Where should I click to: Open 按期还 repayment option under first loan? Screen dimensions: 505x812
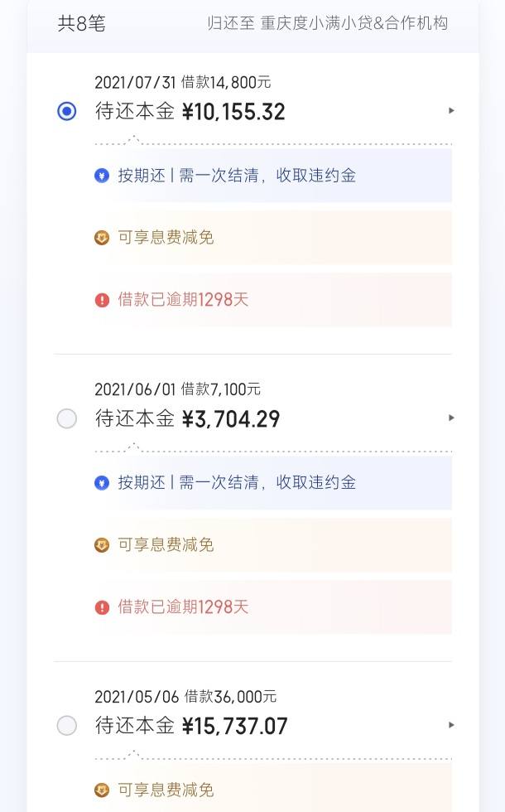click(x=273, y=176)
